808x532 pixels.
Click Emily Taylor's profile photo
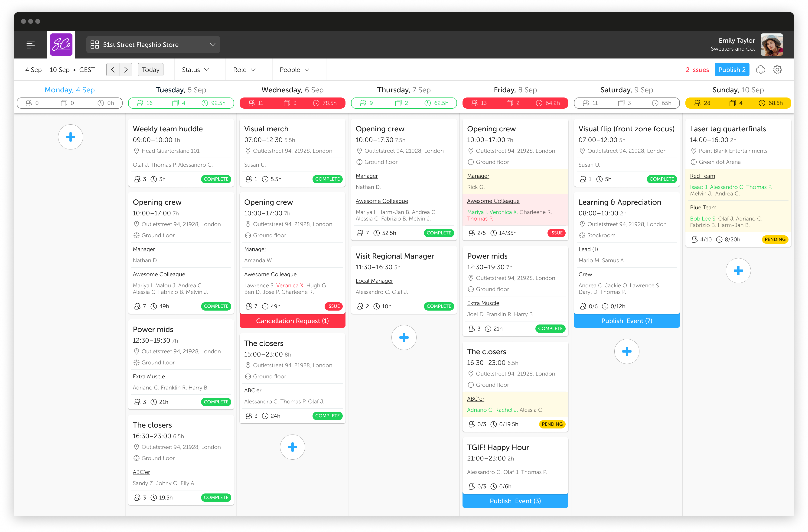[771, 44]
